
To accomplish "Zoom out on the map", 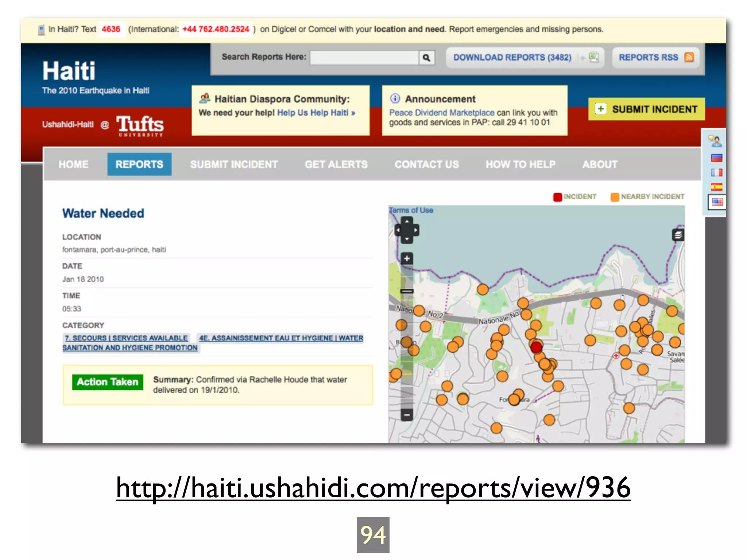I will [407, 415].
